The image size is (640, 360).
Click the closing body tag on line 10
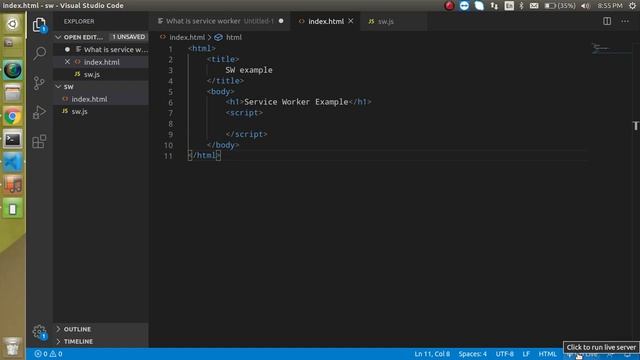click(223, 144)
